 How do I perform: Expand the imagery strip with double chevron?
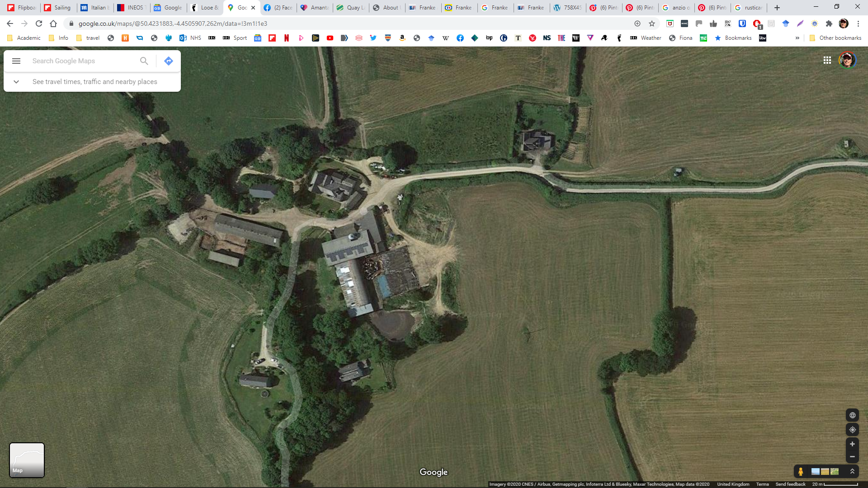852,471
